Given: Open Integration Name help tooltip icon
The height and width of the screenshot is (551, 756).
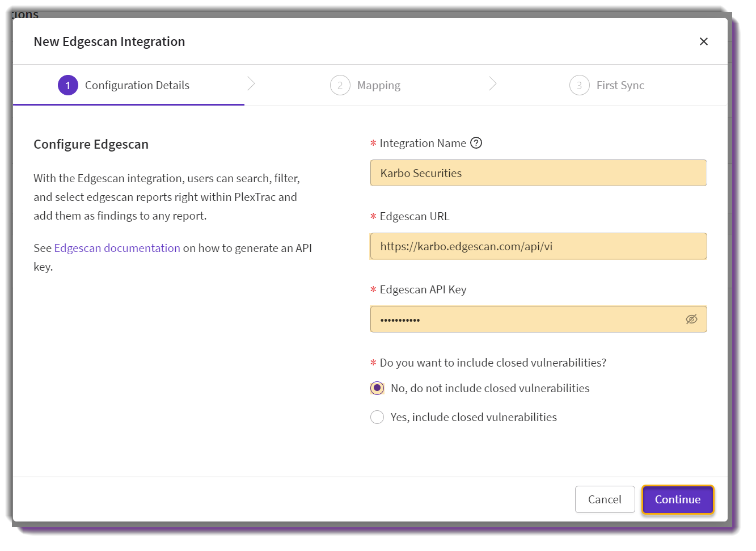Looking at the screenshot, I should [x=476, y=143].
